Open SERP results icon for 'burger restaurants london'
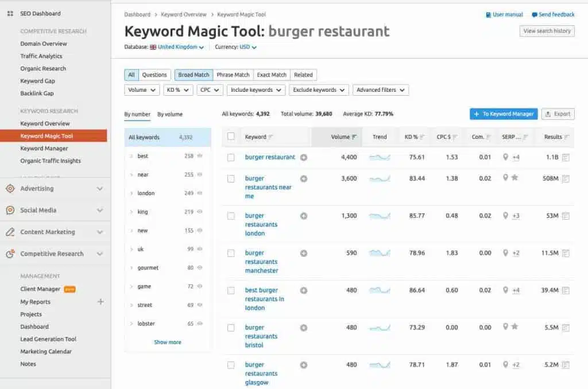The image size is (588, 389). click(566, 216)
